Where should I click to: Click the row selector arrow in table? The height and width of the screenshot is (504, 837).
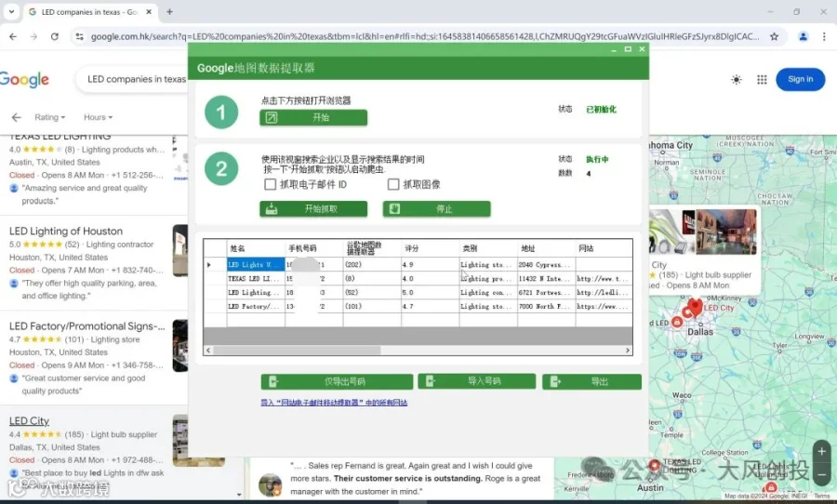click(209, 265)
